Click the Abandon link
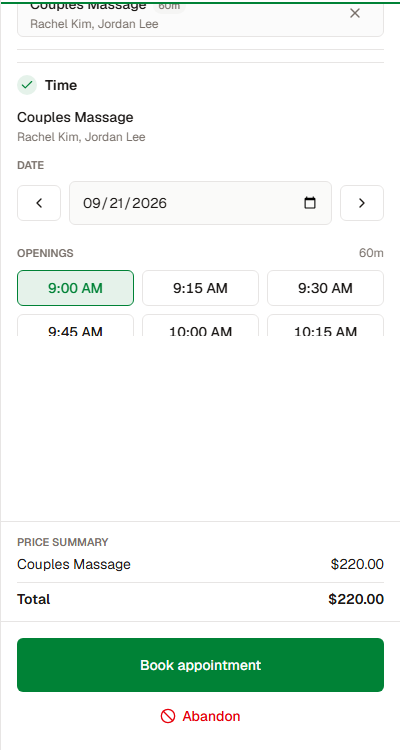The height and width of the screenshot is (750, 400). pos(200,717)
